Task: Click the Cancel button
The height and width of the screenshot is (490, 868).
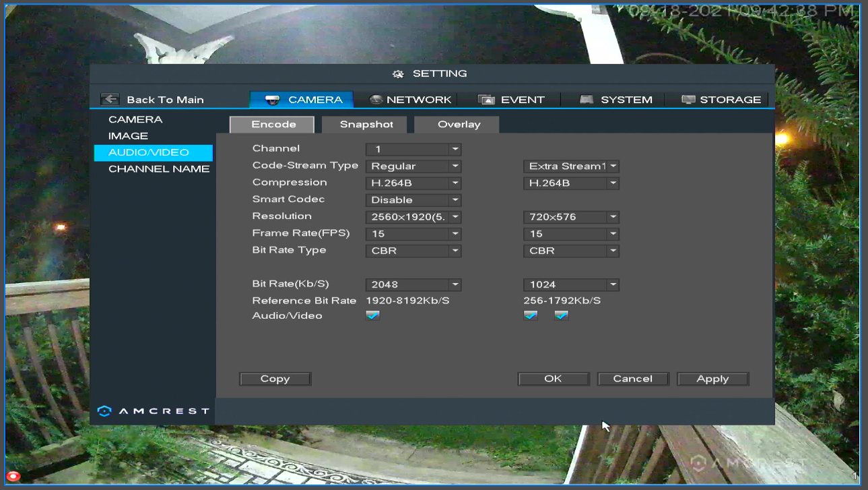Action: (x=633, y=379)
